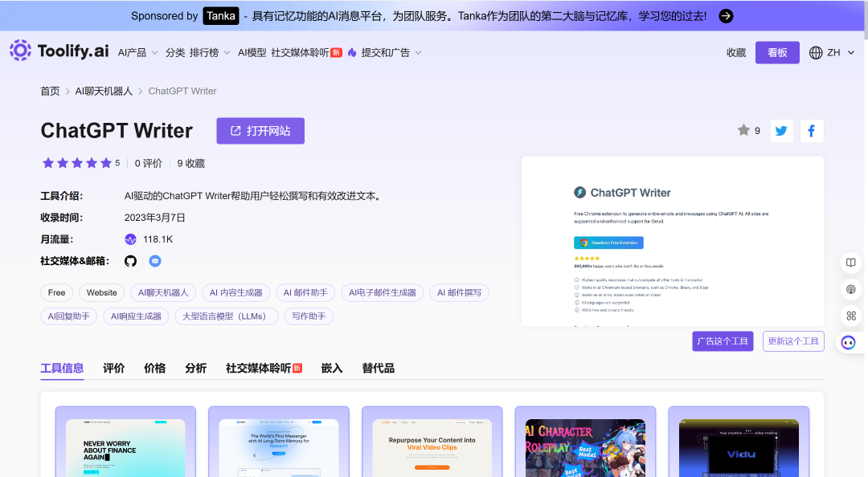868x477 pixels.
Task: Select the AI 内容生成器 tag
Action: click(x=235, y=293)
